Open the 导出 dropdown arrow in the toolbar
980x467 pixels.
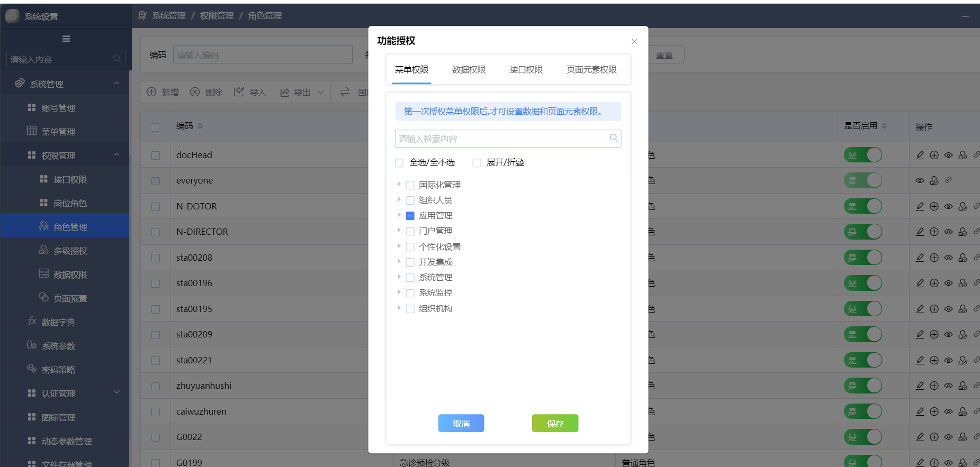(320, 92)
